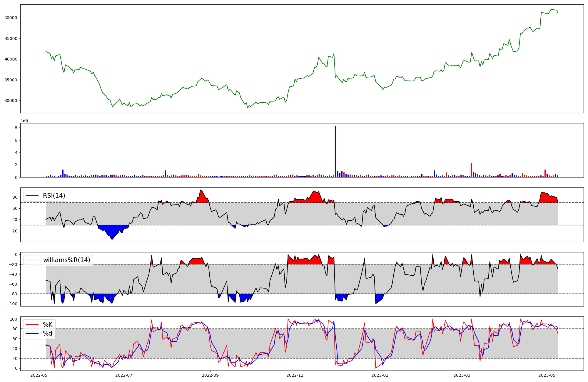Click the 50000 price axis tick label
Viewport: 588px width, 382px height.
coord(11,18)
